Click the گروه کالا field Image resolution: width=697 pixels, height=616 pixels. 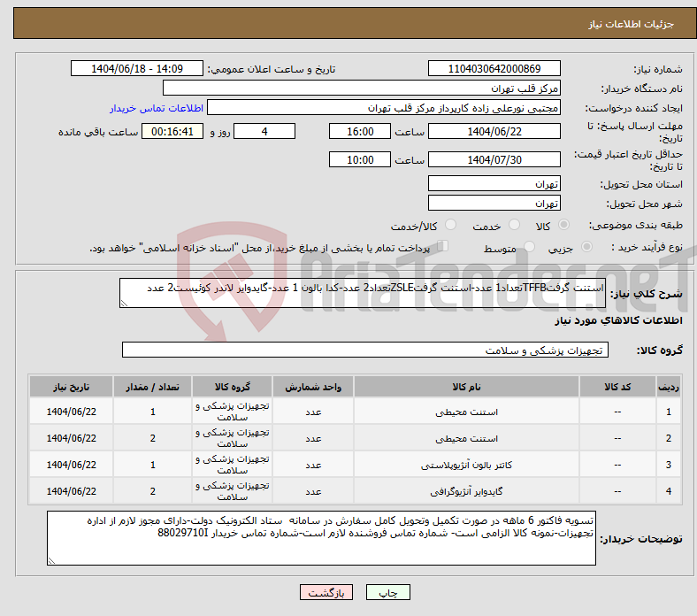(x=364, y=350)
